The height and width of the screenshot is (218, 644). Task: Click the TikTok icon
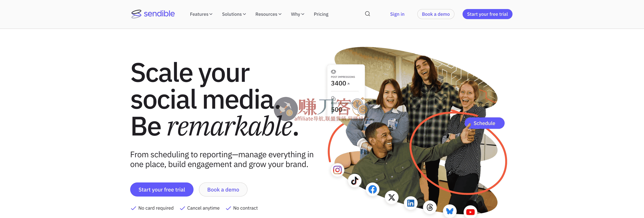click(355, 180)
